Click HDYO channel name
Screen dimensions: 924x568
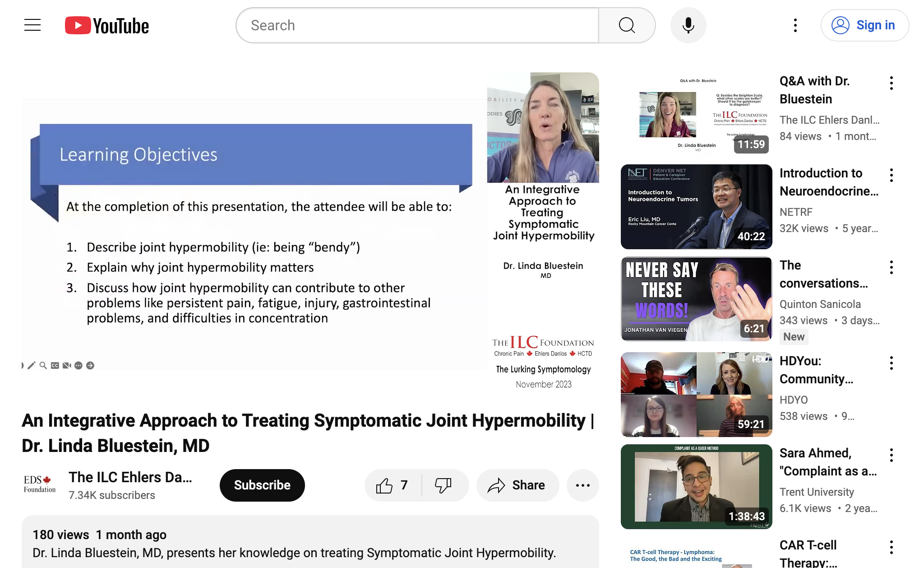pyautogui.click(x=794, y=400)
